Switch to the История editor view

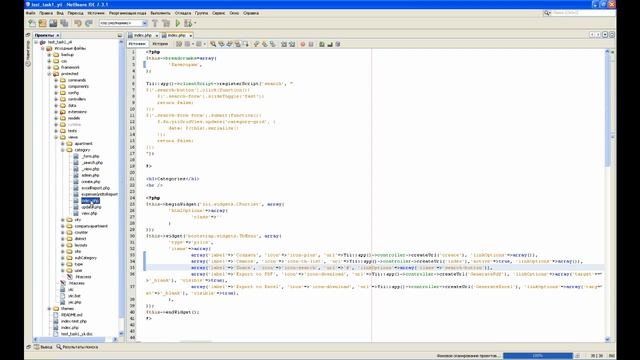[x=160, y=44]
